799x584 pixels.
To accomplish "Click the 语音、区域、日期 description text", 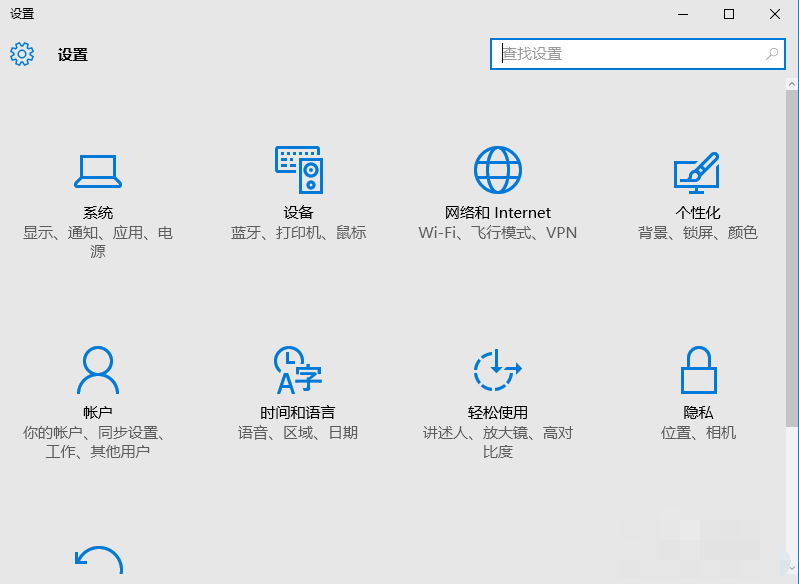I will tap(298, 433).
